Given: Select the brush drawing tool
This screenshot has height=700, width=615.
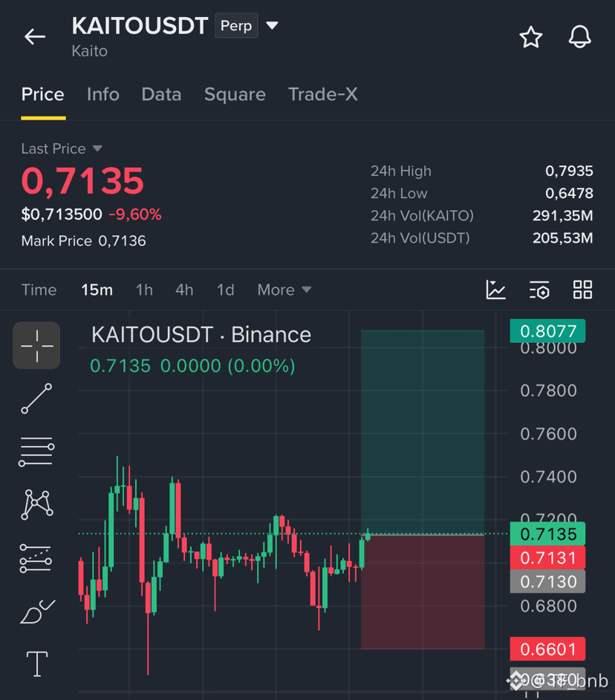Looking at the screenshot, I should pyautogui.click(x=38, y=612).
